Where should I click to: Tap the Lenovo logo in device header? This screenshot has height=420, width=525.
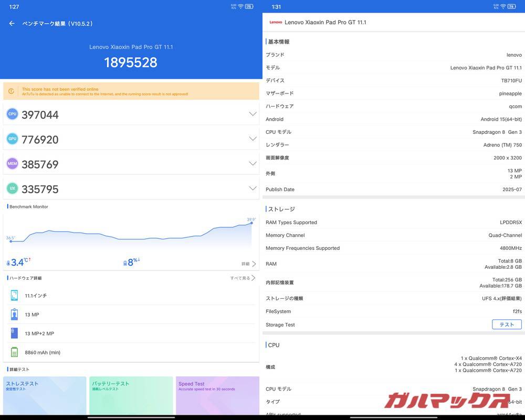tap(276, 23)
